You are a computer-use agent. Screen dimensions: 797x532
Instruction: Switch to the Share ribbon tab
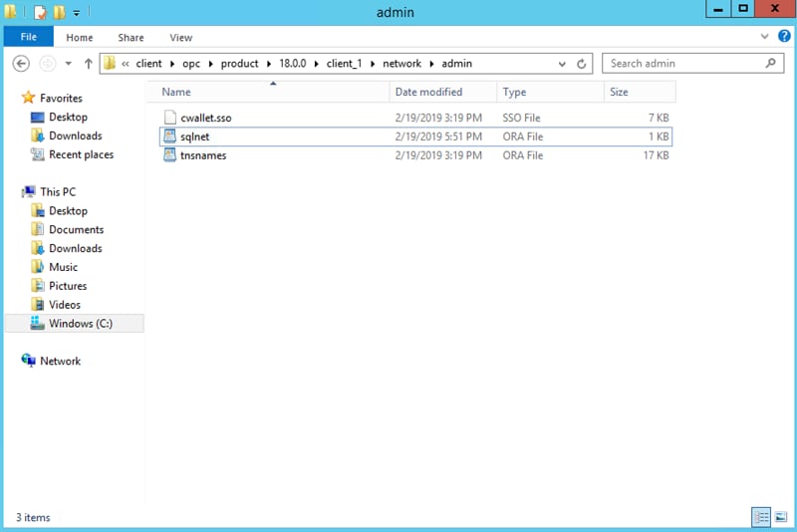[x=131, y=38]
